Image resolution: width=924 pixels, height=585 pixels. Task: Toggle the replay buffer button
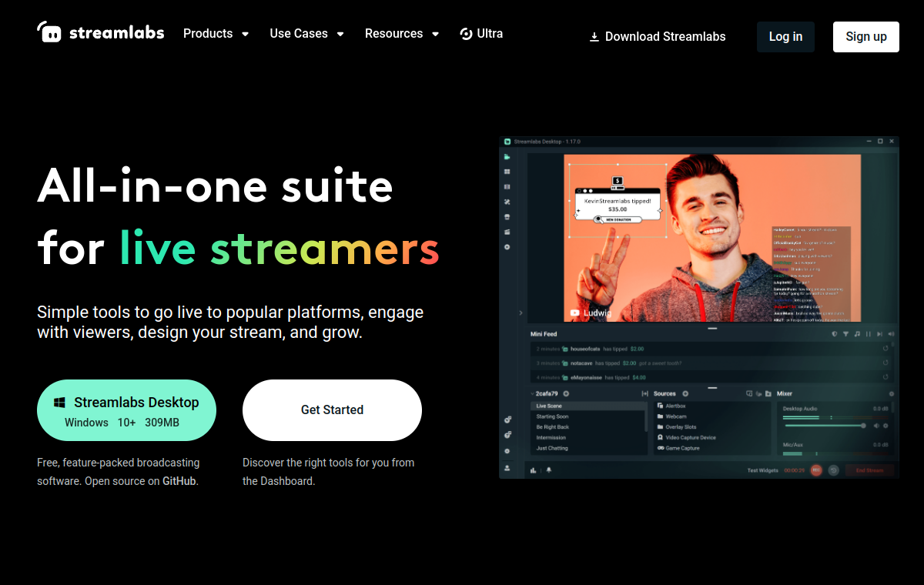click(834, 470)
